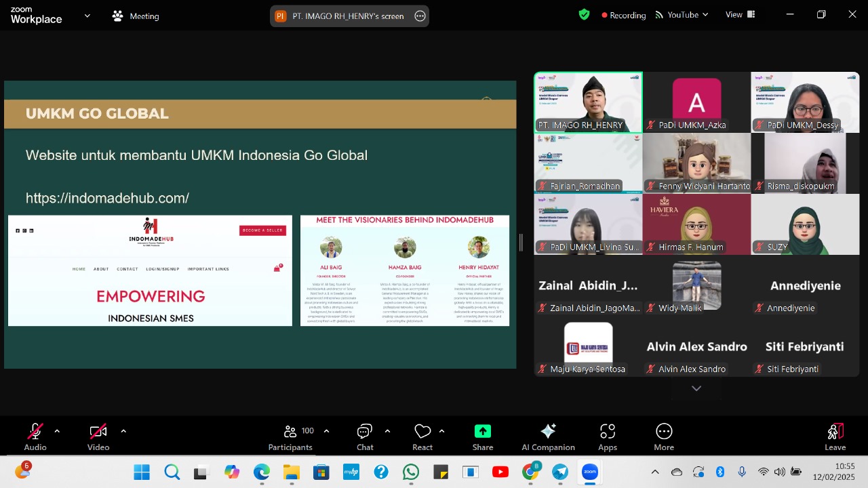Click LOGIN/SIGNUP in the shared website
868x488 pixels.
[163, 269]
